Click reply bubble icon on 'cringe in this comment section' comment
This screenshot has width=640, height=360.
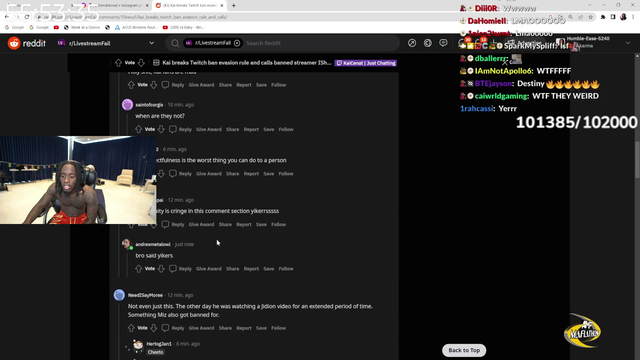point(165,224)
